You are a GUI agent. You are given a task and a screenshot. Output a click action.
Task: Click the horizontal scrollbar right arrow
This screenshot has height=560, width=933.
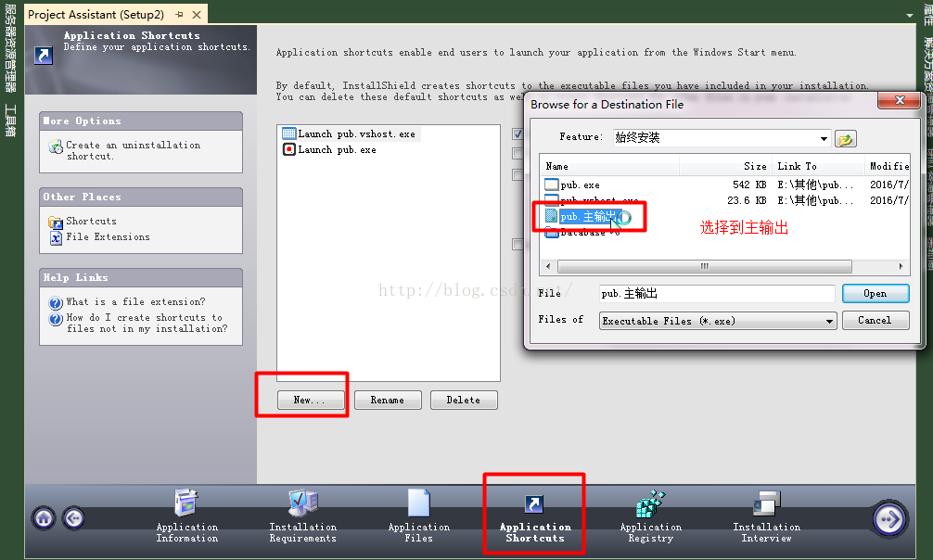point(901,266)
